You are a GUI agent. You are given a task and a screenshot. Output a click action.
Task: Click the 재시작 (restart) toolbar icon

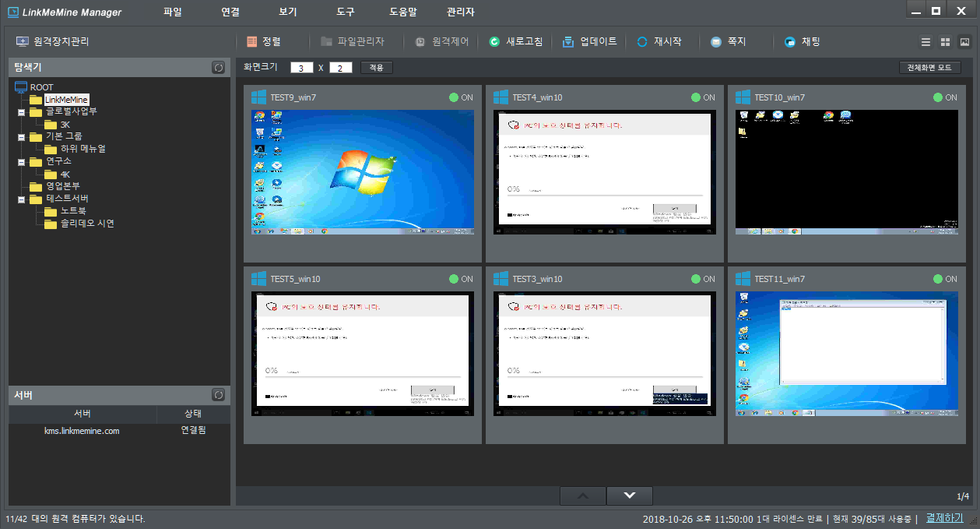click(642, 42)
